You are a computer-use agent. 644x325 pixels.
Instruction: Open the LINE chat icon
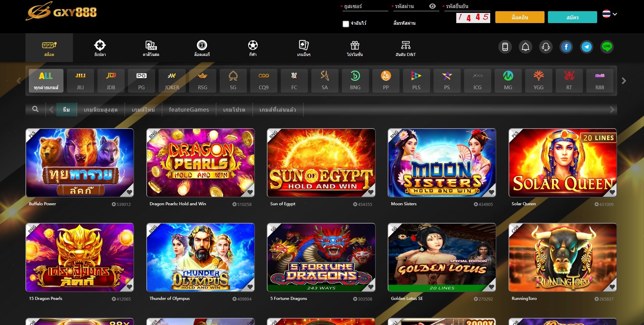click(607, 47)
